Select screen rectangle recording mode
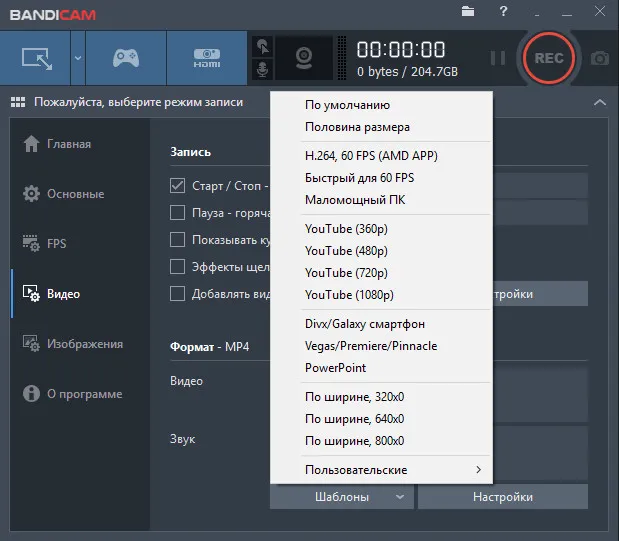Viewport: 619px width, 541px height. [35, 58]
